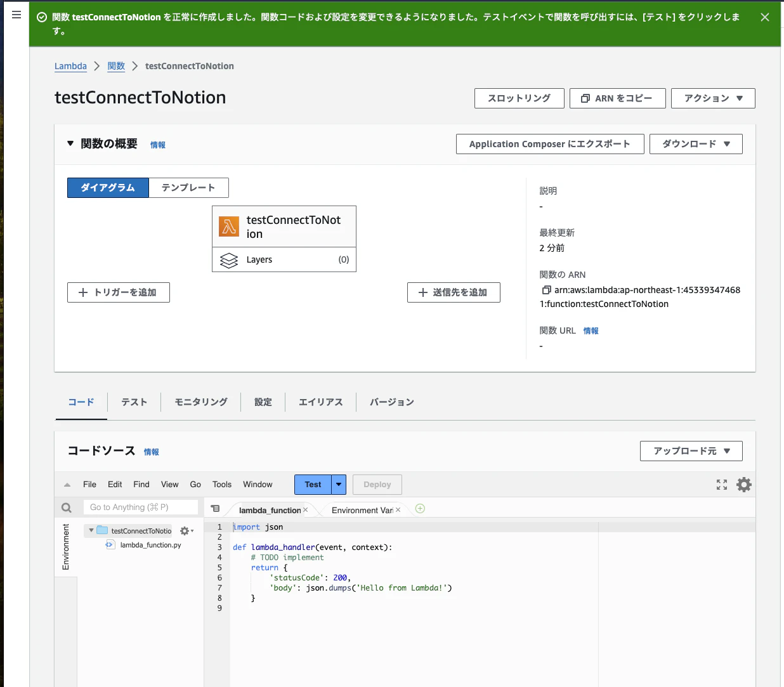This screenshot has height=687, width=784.
Task: Open the View menu in editor
Action: (169, 485)
